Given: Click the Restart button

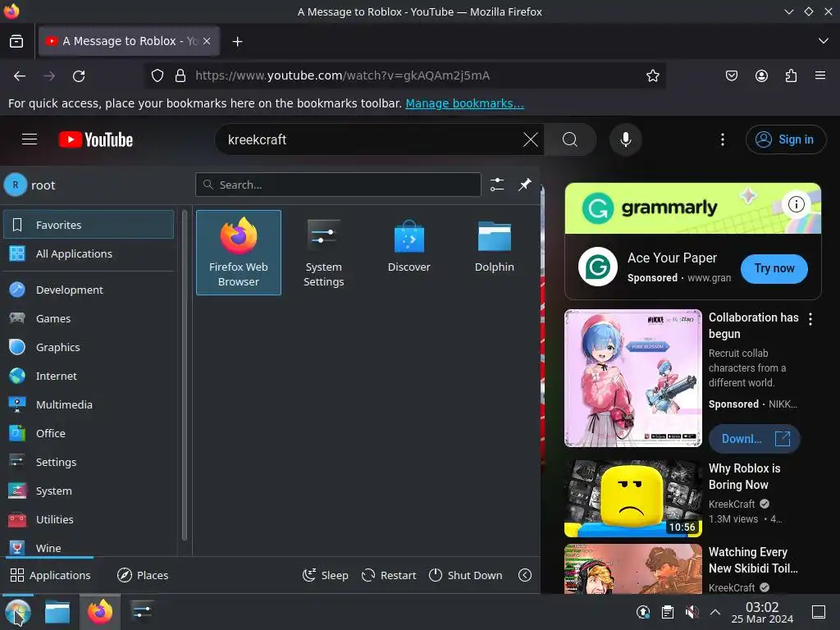Looking at the screenshot, I should tap(389, 575).
